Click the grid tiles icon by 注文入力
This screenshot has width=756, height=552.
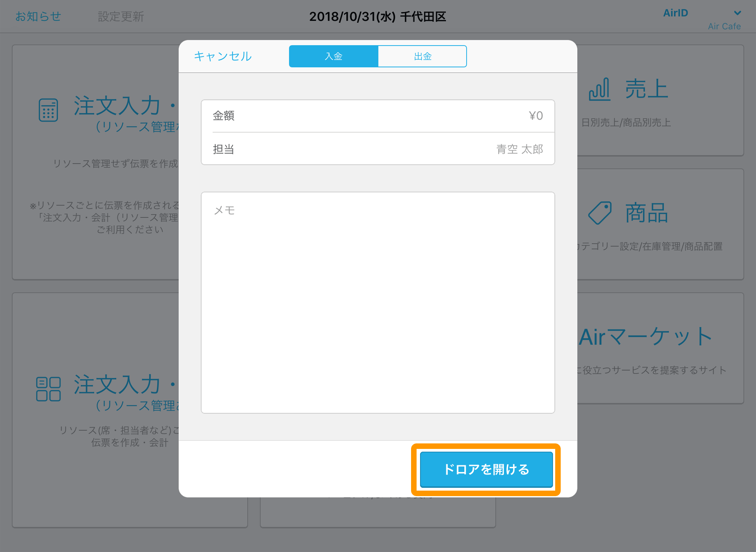click(48, 389)
